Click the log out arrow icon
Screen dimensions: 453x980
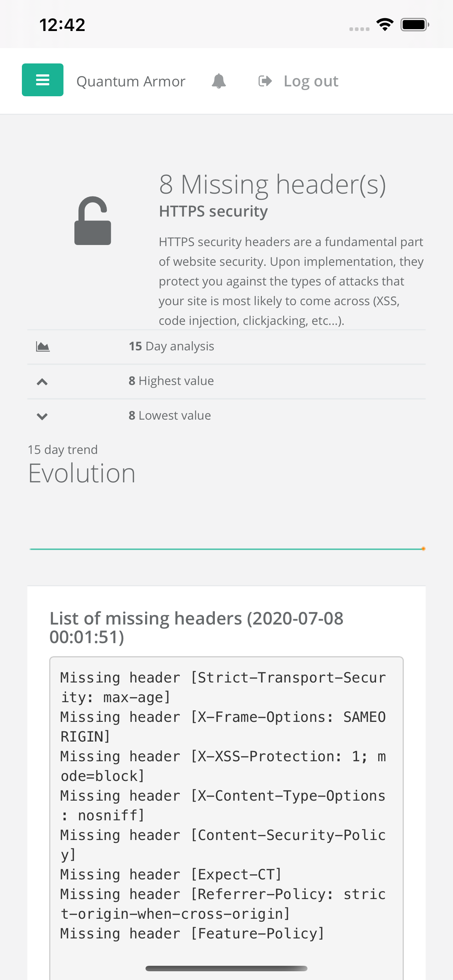point(264,80)
